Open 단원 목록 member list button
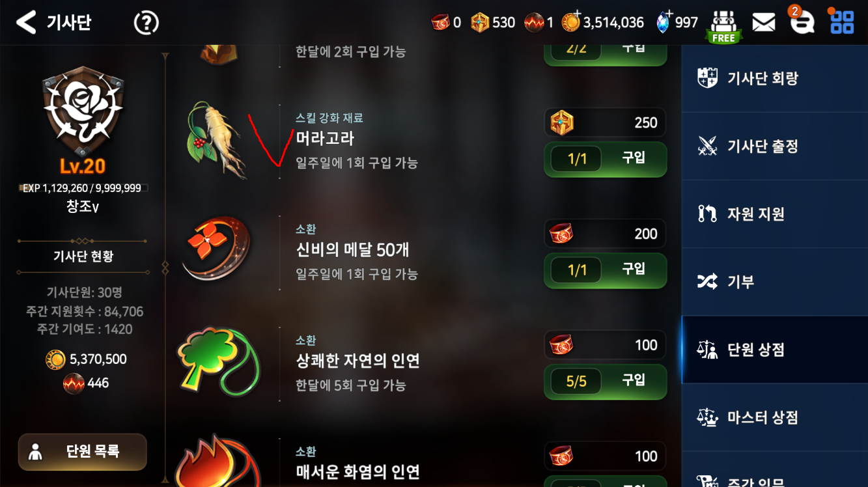This screenshot has height=487, width=868. tap(83, 451)
